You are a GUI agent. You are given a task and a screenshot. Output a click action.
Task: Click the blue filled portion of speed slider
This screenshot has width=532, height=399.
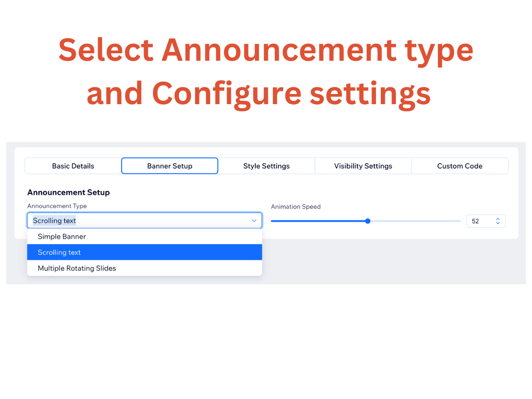(x=318, y=221)
